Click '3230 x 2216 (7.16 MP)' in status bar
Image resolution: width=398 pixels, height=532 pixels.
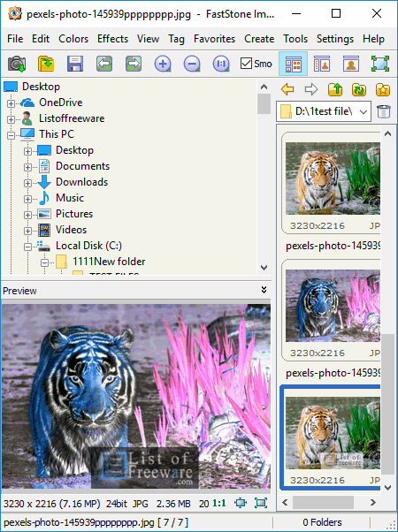click(52, 504)
